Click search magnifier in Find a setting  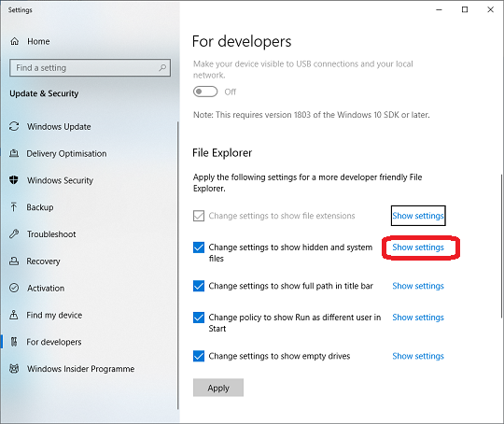coord(162,67)
